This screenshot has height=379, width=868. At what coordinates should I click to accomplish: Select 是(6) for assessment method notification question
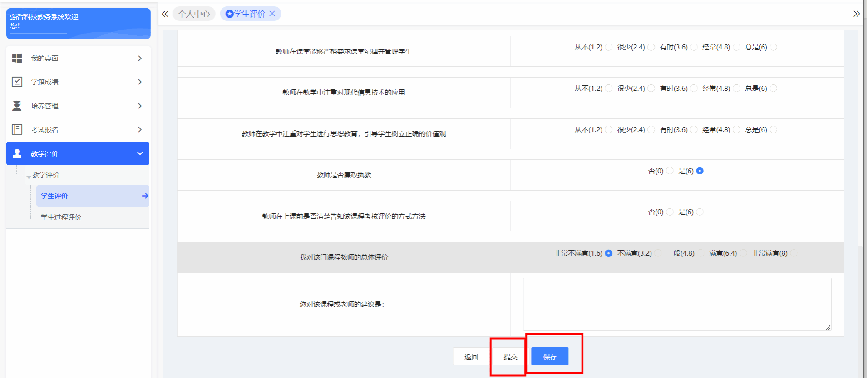click(700, 212)
